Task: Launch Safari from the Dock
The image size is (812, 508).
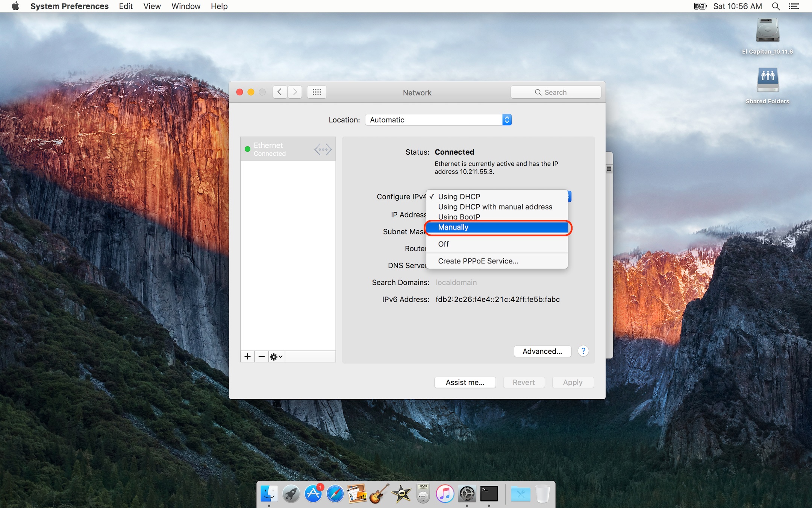Action: 335,494
